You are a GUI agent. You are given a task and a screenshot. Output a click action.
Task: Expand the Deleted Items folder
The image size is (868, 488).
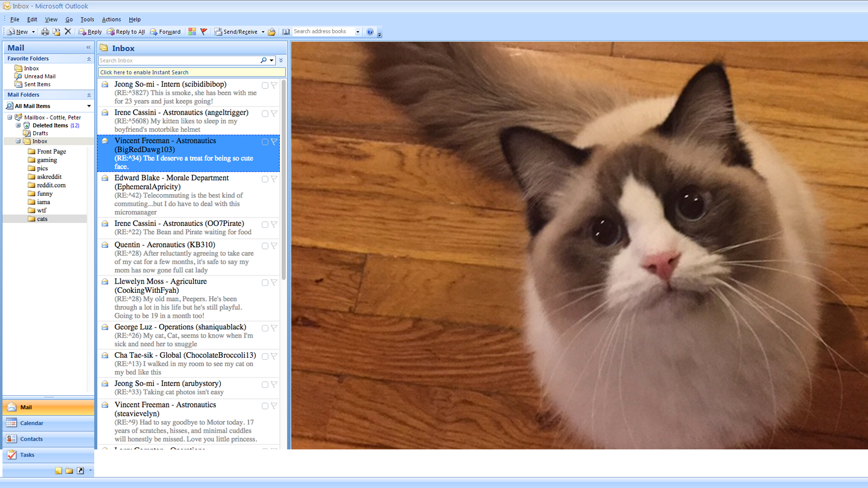[x=18, y=125]
